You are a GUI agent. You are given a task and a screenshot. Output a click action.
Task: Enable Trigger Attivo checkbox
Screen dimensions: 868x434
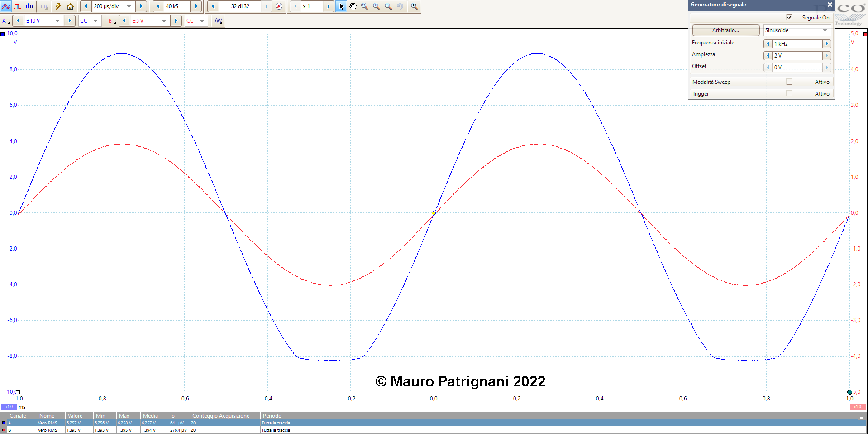pyautogui.click(x=789, y=94)
